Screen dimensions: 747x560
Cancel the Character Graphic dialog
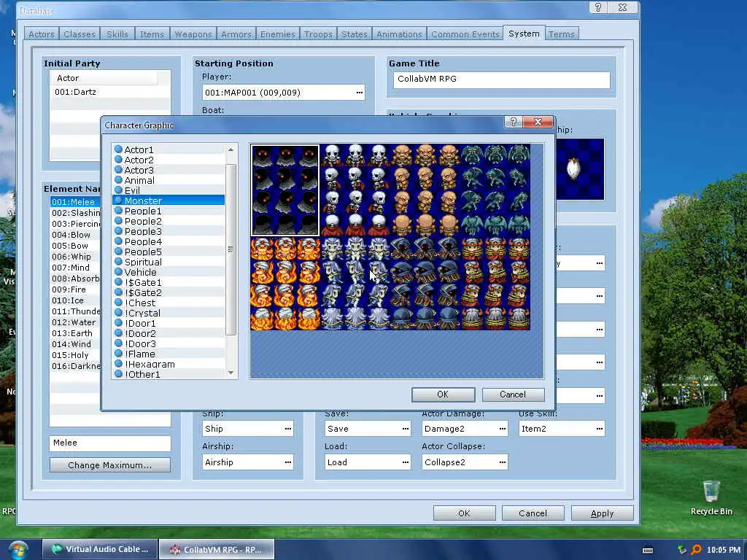[513, 394]
